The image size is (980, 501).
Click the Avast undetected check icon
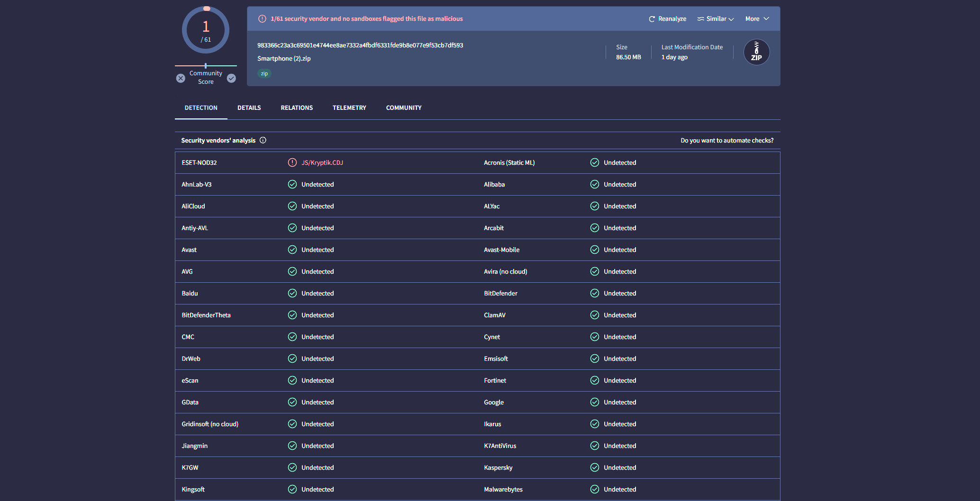292,250
